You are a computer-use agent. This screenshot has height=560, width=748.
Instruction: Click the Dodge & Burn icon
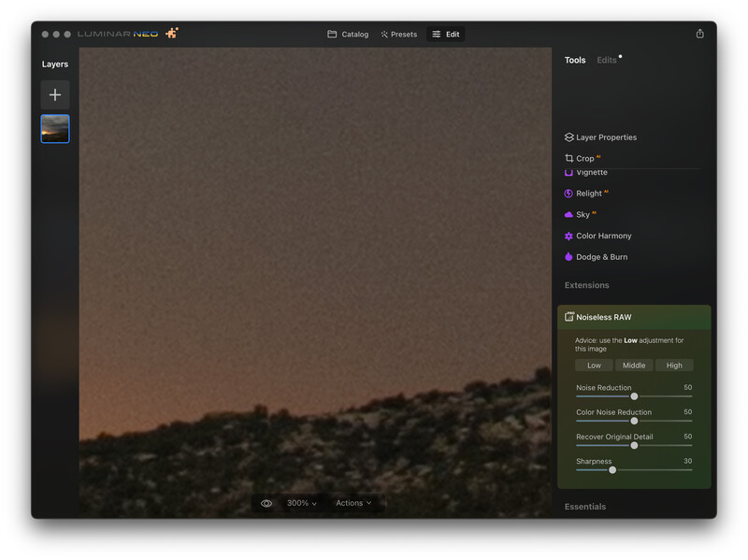(x=568, y=256)
